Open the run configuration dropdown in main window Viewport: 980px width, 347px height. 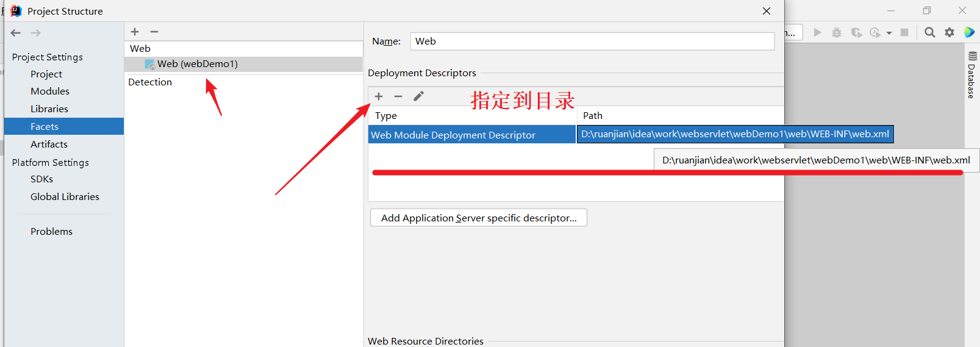tap(793, 32)
